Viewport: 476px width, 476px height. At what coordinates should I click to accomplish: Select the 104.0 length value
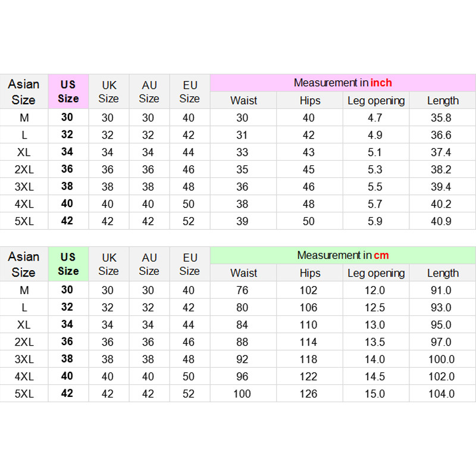pos(441,394)
